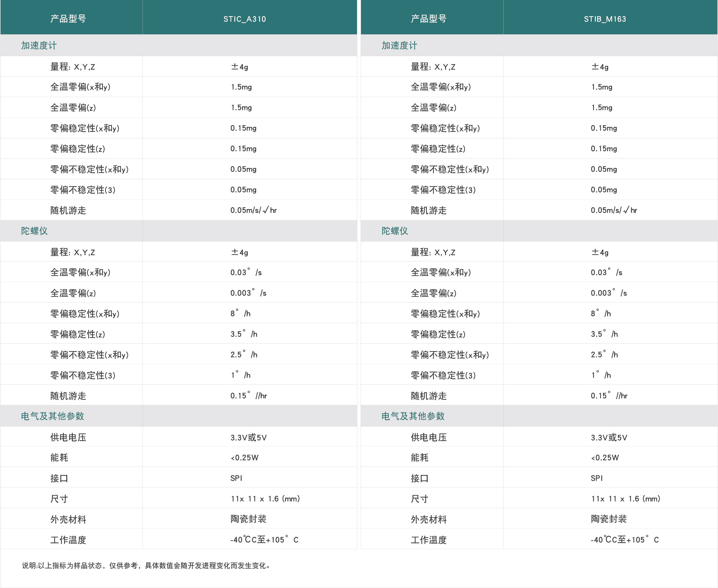Select the right table's 0.003°/s value

coord(608,293)
